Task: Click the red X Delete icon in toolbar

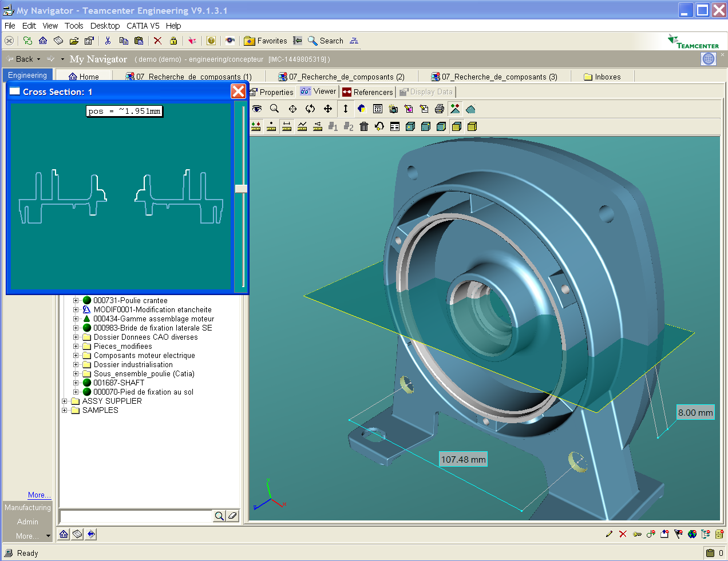Action: pyautogui.click(x=158, y=41)
